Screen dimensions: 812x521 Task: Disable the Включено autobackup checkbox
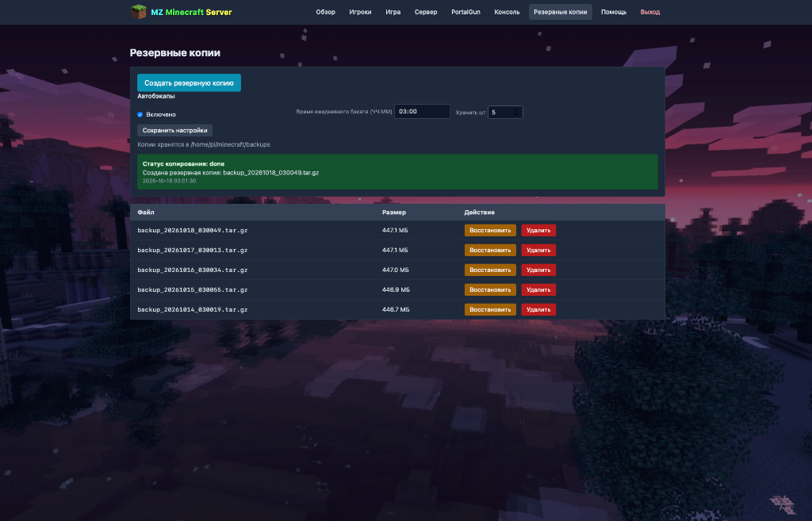[x=140, y=114]
